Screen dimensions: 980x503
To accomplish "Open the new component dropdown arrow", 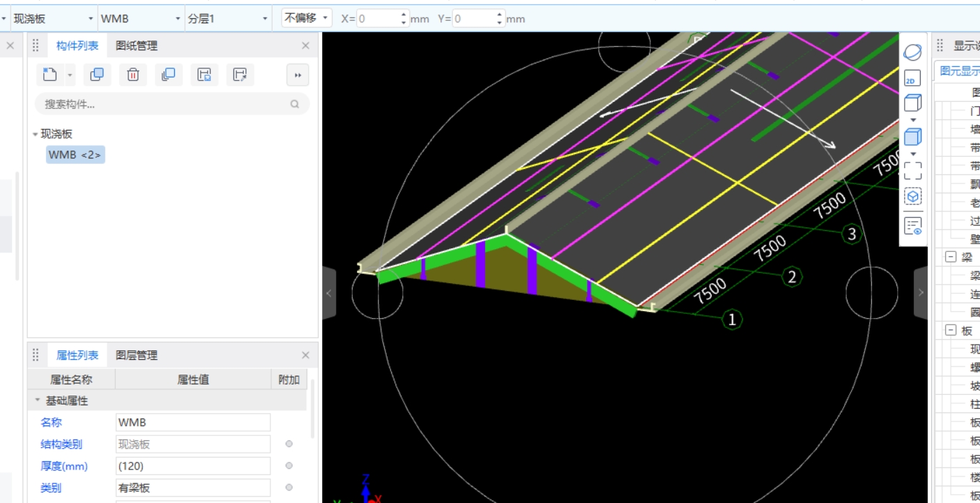I will point(70,75).
